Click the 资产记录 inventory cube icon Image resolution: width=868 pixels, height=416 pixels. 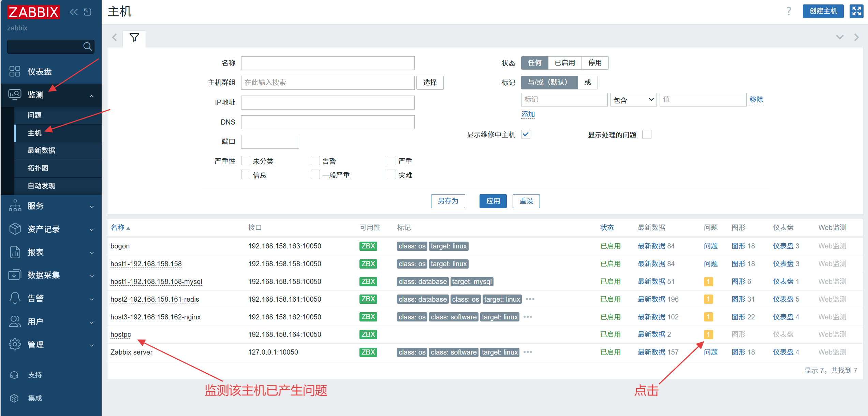point(15,229)
